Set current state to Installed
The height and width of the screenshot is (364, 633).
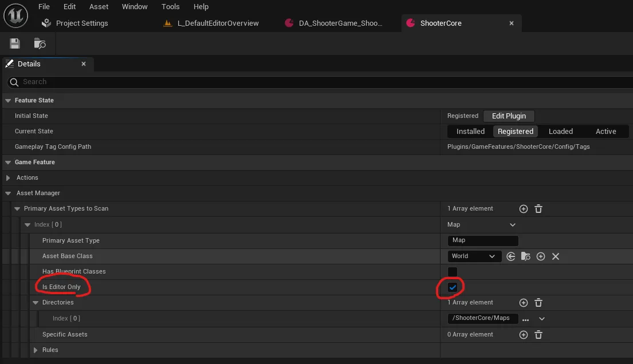click(x=470, y=131)
